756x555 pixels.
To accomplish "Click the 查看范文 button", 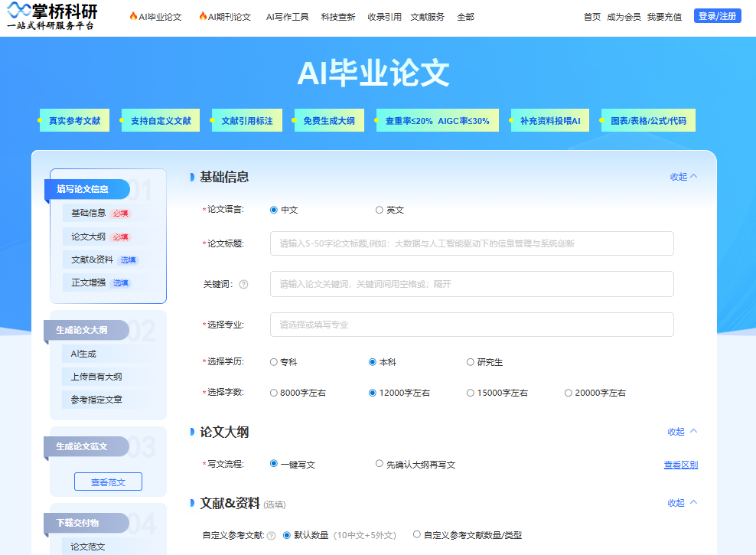I will pyautogui.click(x=107, y=482).
